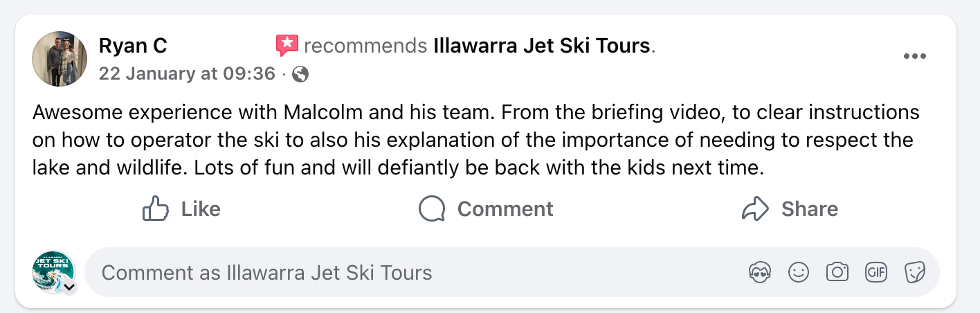Image resolution: width=980 pixels, height=313 pixels.
Task: Click the Share arrow icon
Action: point(754,208)
